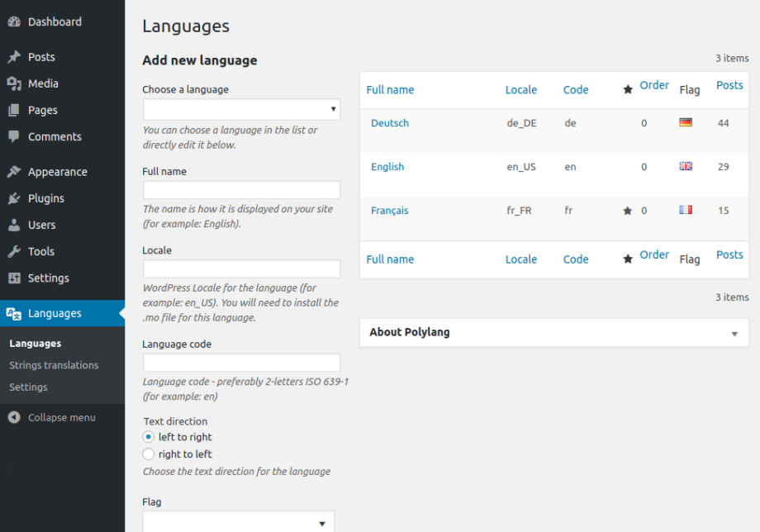The width and height of the screenshot is (760, 532).
Task: Toggle the default language star for Français
Action: [627, 210]
